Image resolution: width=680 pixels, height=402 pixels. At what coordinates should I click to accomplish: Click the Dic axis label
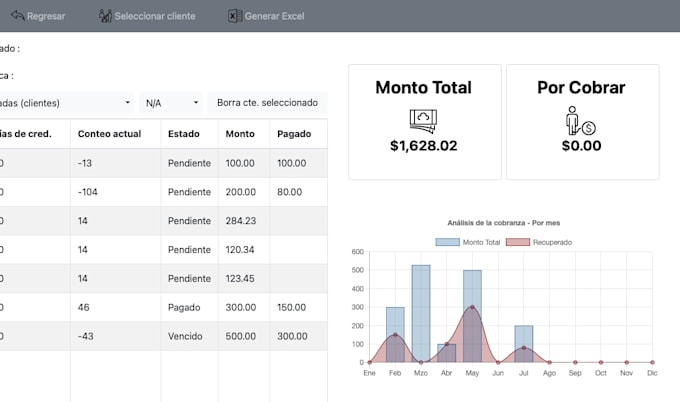click(652, 373)
